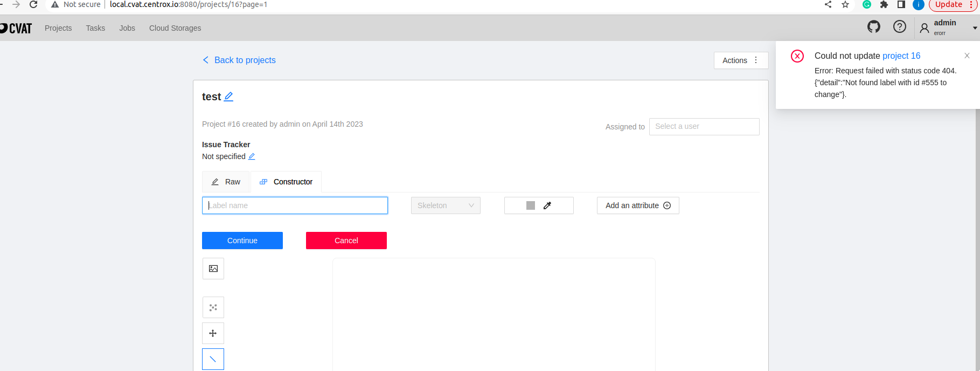
Task: Click the Continue button
Action: pyautogui.click(x=242, y=241)
